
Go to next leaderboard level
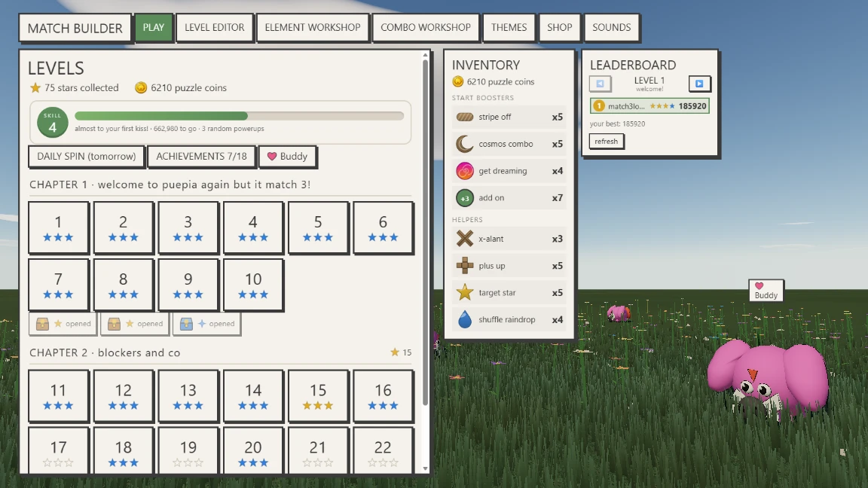pyautogui.click(x=699, y=84)
